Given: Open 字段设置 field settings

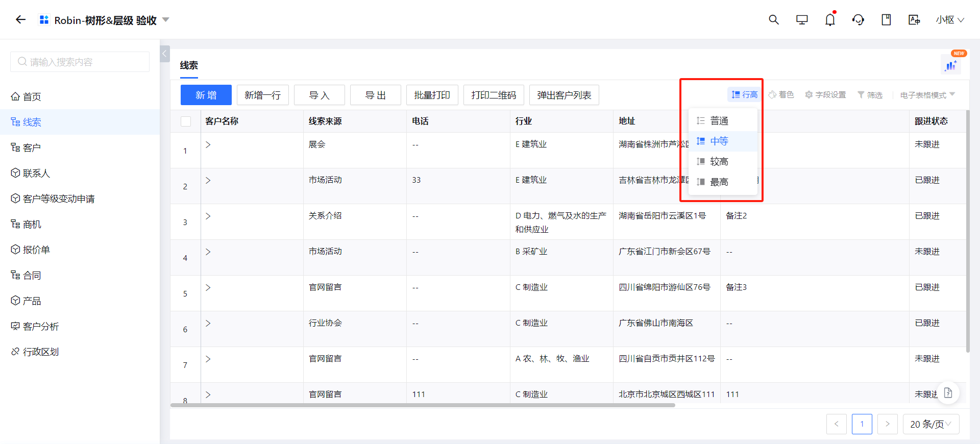Looking at the screenshot, I should pyautogui.click(x=825, y=94).
